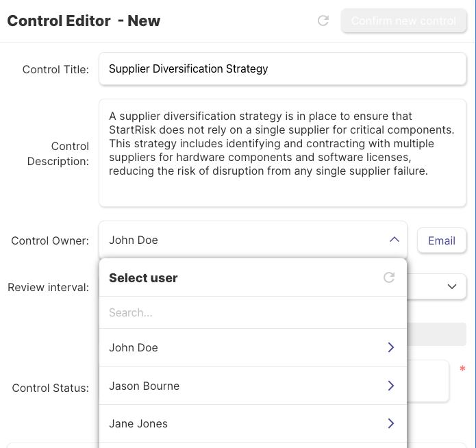
Task: Click the Review interval label
Action: coord(48,287)
